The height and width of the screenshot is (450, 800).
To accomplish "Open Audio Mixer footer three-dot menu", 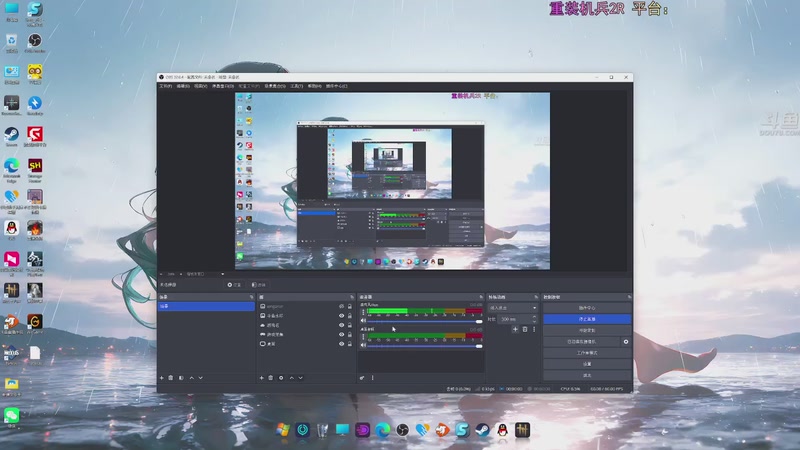I will pyautogui.click(x=372, y=378).
